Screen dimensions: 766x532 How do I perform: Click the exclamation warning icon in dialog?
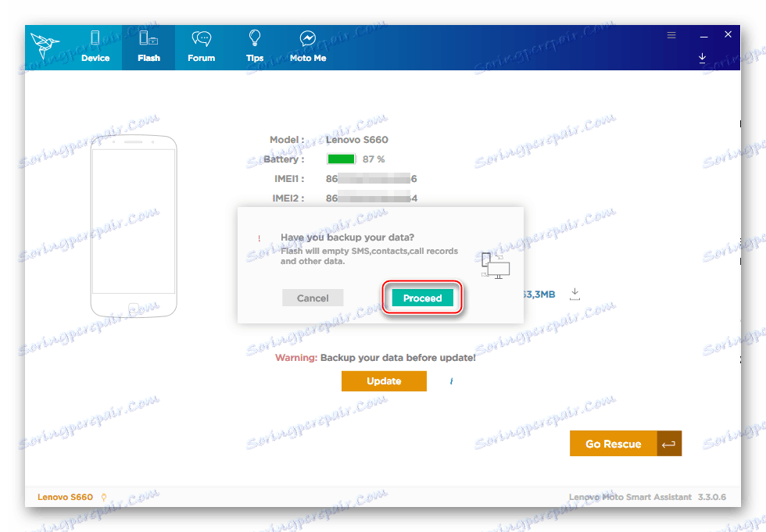[259, 238]
